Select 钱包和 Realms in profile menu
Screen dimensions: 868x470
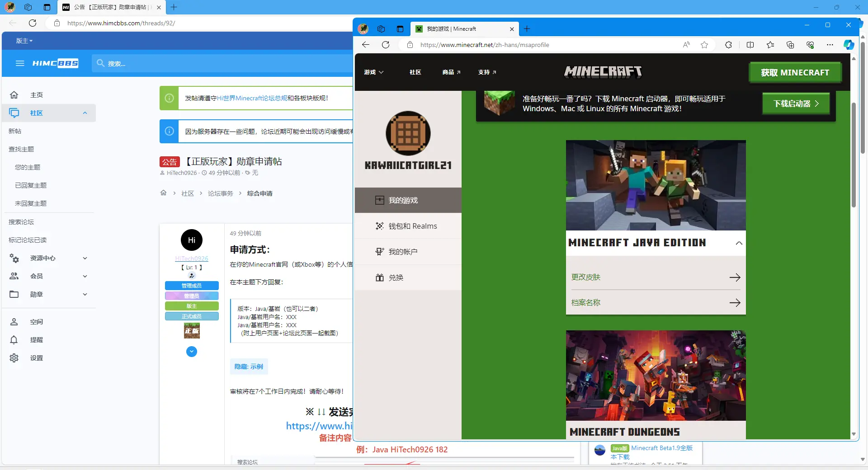pyautogui.click(x=412, y=226)
